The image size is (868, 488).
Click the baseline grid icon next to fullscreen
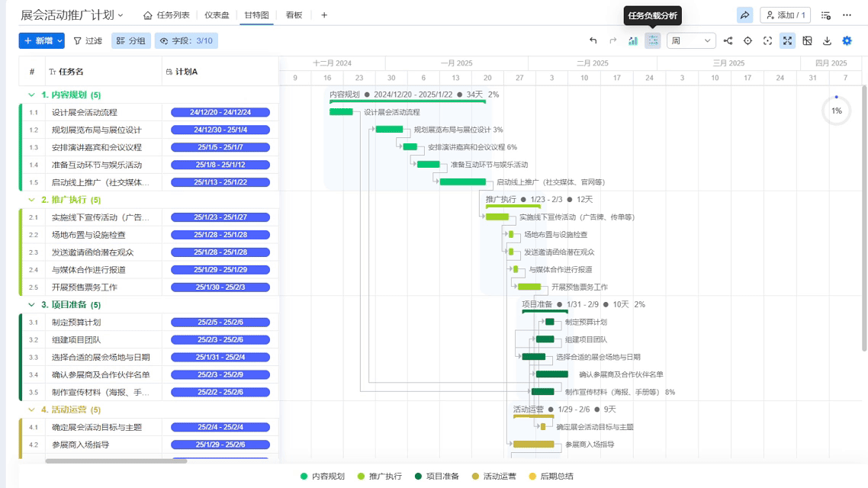(x=807, y=40)
